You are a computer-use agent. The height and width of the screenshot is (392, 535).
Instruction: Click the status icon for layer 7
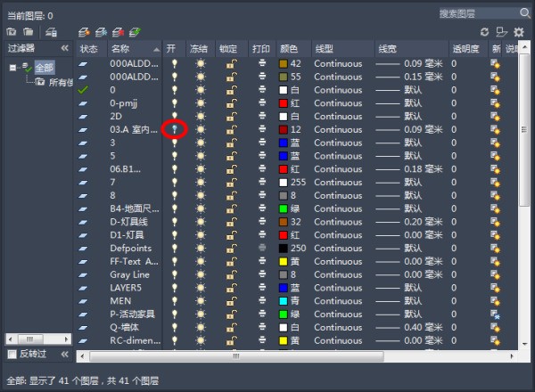point(83,183)
